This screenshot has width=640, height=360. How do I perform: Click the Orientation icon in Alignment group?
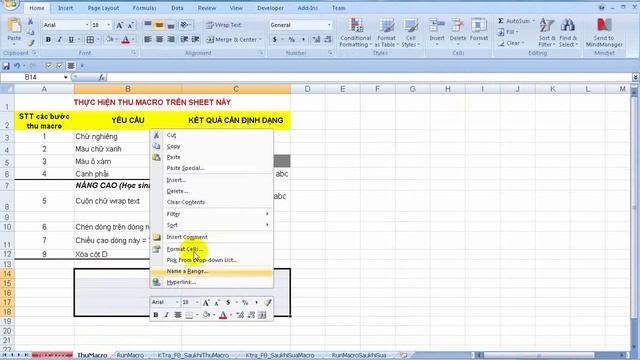pos(184,25)
